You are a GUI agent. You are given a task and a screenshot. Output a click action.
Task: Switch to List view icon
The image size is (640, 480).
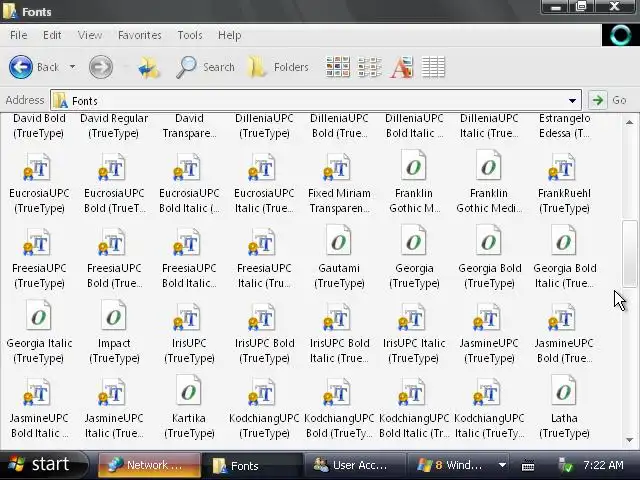[x=369, y=67]
